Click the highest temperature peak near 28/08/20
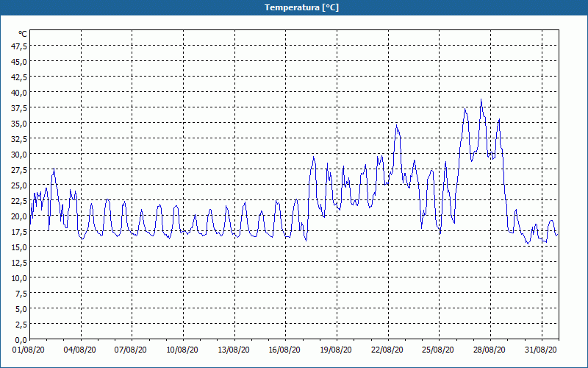 [x=481, y=100]
